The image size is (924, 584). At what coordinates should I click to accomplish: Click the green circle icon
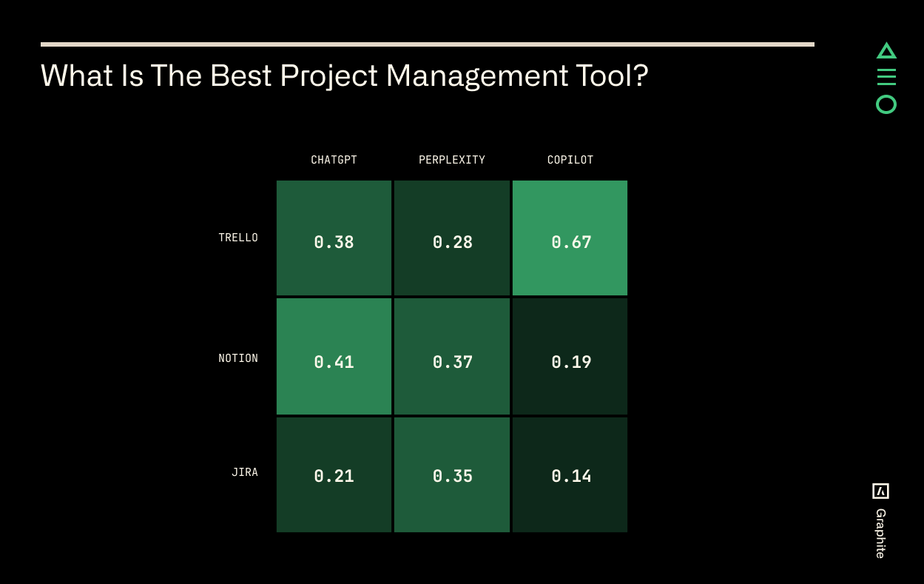886,104
